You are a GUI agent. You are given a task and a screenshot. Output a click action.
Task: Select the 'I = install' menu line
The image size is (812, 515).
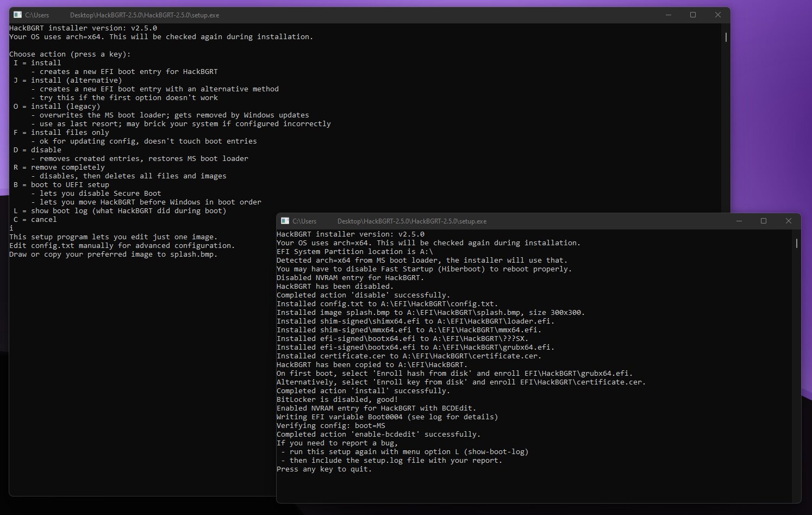click(38, 63)
